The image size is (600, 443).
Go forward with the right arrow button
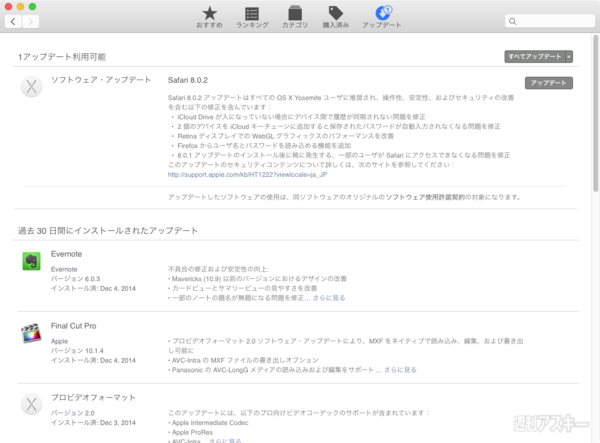pos(31,21)
